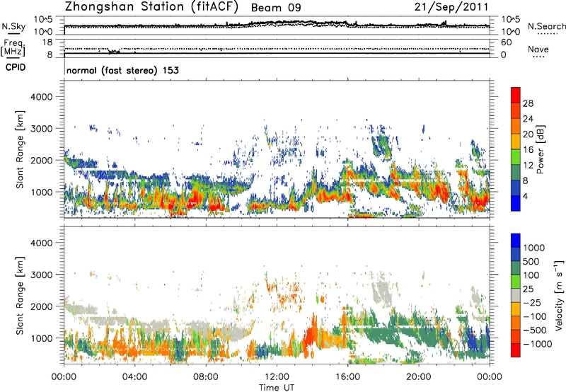Click the '08:00' time axis tick label
Viewport: 566px width, 392px height.
pos(206,377)
